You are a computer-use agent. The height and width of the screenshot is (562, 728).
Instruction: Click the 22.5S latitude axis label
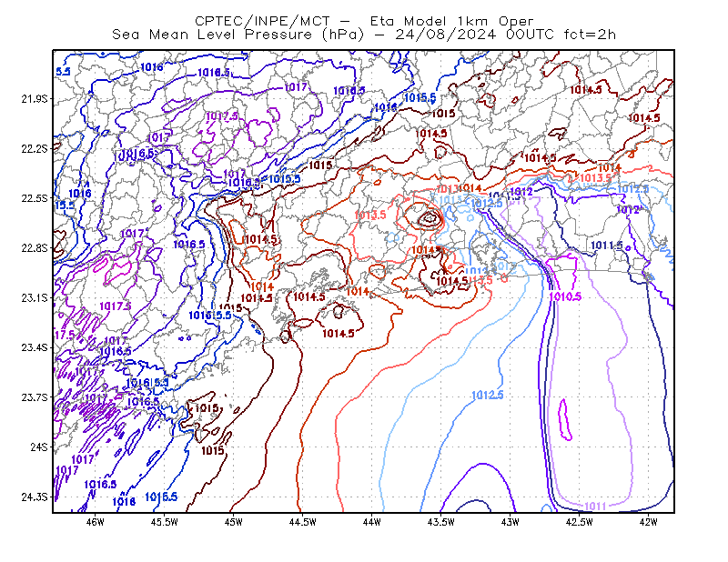click(x=34, y=198)
